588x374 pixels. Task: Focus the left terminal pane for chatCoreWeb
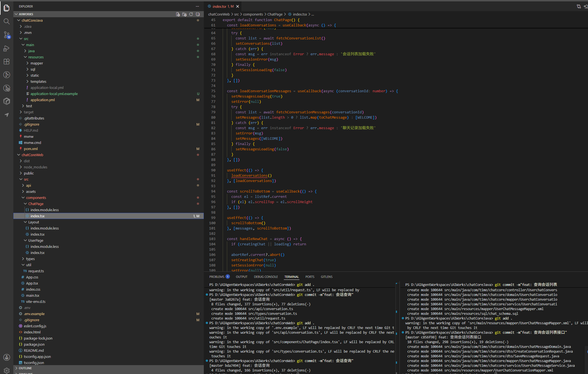(x=302, y=328)
